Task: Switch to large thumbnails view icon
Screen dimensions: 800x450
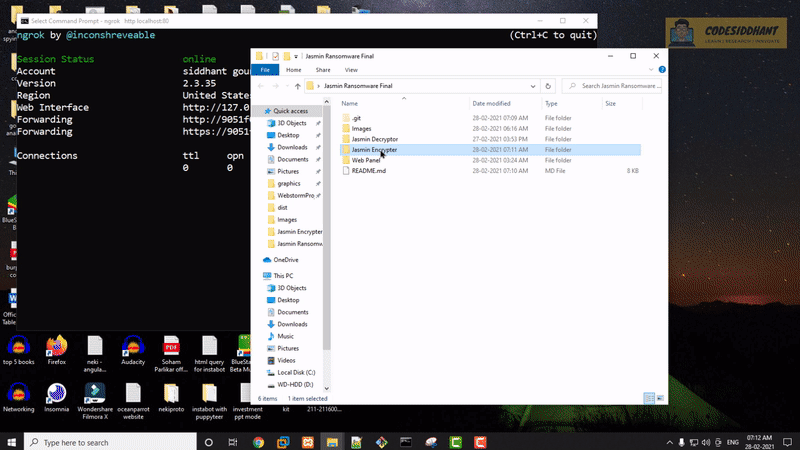Action: coord(660,398)
